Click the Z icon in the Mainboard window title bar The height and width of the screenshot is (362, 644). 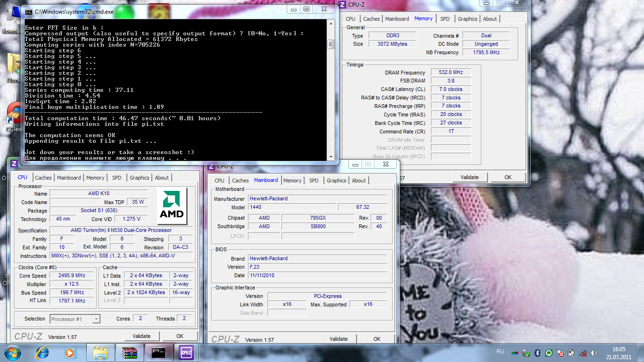[x=211, y=166]
